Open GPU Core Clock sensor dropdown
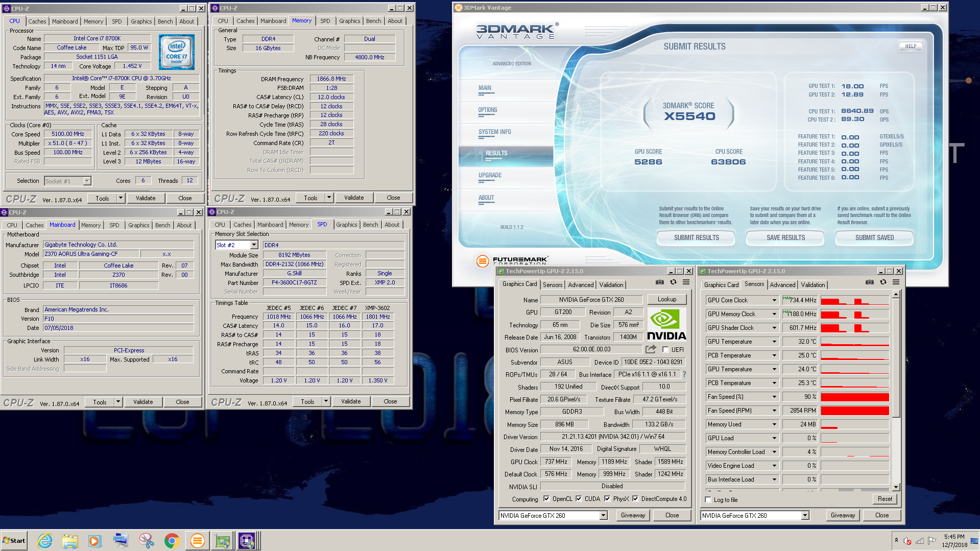The image size is (980, 551). tap(774, 300)
